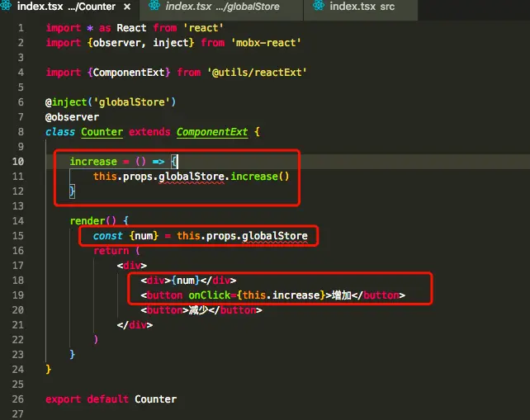The height and width of the screenshot is (420, 530).
Task: Click the render method name
Action: 88,221
